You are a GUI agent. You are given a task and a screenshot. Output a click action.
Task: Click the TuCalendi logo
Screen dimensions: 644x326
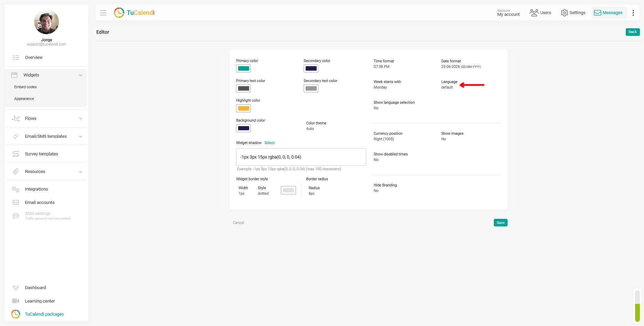pyautogui.click(x=134, y=13)
